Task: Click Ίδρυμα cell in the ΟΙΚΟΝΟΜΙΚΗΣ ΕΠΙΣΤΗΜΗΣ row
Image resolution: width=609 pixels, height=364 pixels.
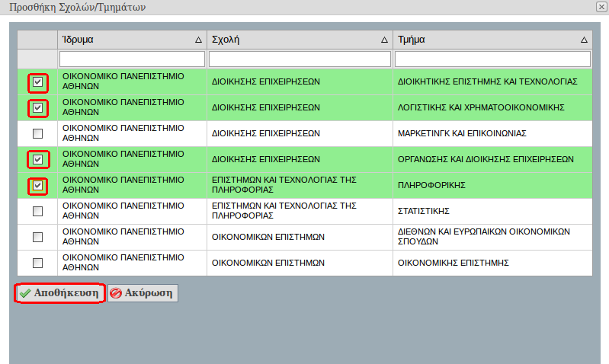Action: point(132,263)
